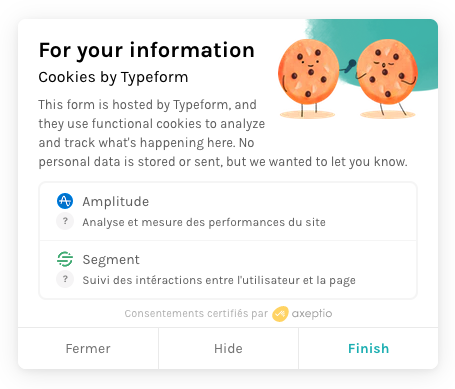Image resolution: width=455 pixels, height=389 pixels.
Task: Click the microphone between the cookies
Action: (x=349, y=65)
